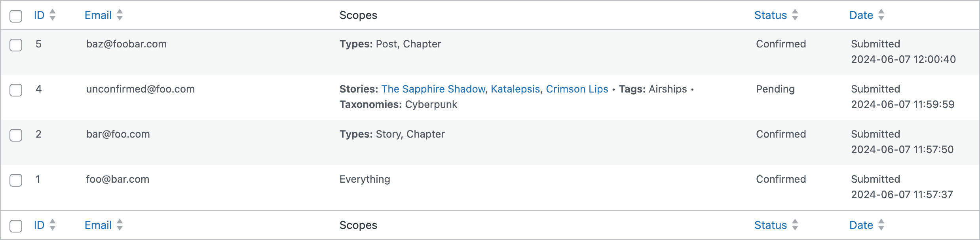Viewport: 980px width, 240px height.
Task: Select the baz@foobar.com row checkbox
Action: [16, 45]
